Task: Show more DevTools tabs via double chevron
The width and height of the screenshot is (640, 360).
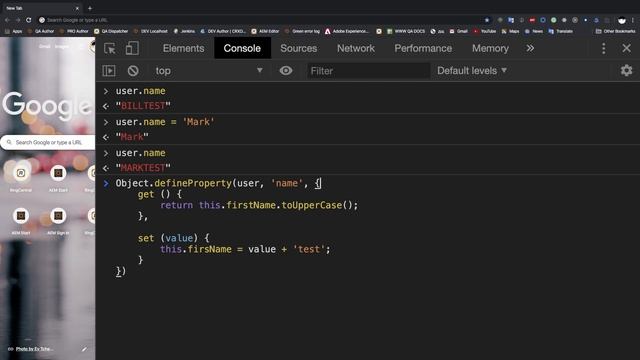Action: (x=530, y=48)
